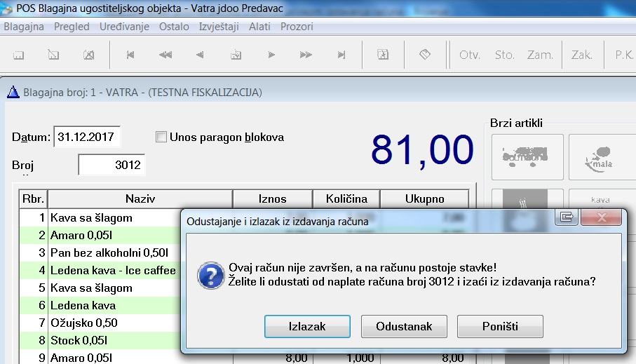Click the Odustanak button
636x364 pixels.
404,326
